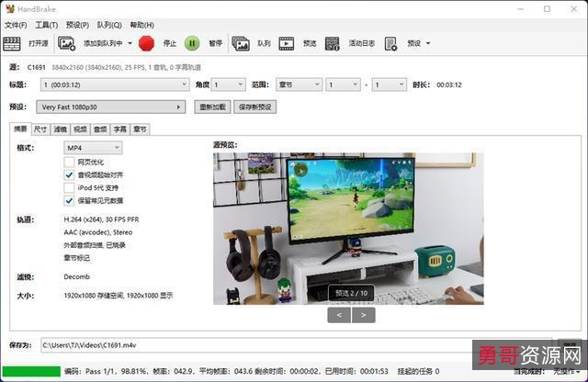Click the source name C1691
The height and width of the screenshot is (382, 588).
tap(37, 67)
